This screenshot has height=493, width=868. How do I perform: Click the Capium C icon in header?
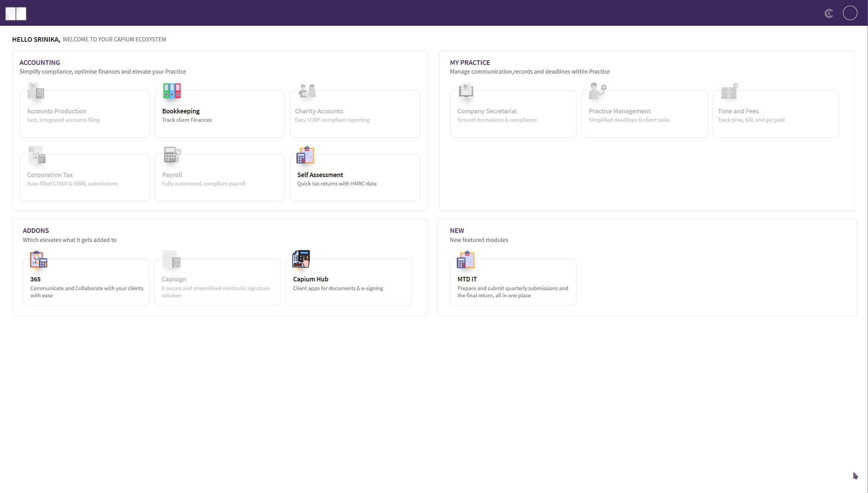point(829,14)
